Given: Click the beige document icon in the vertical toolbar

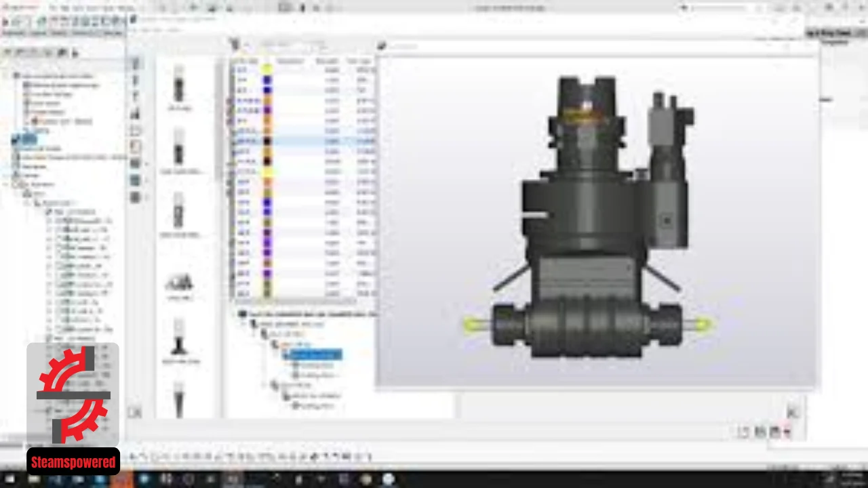Looking at the screenshot, I should pyautogui.click(x=135, y=146).
